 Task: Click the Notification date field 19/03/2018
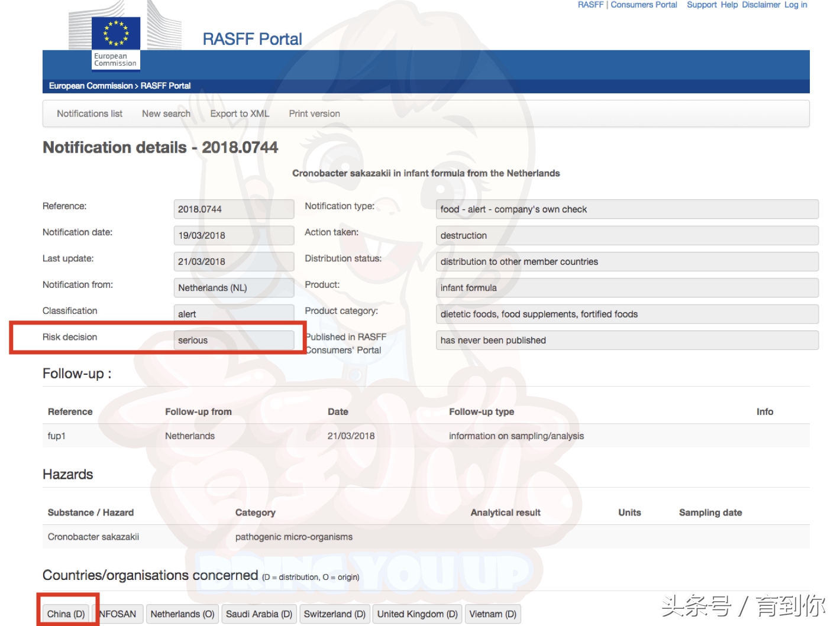pos(234,235)
